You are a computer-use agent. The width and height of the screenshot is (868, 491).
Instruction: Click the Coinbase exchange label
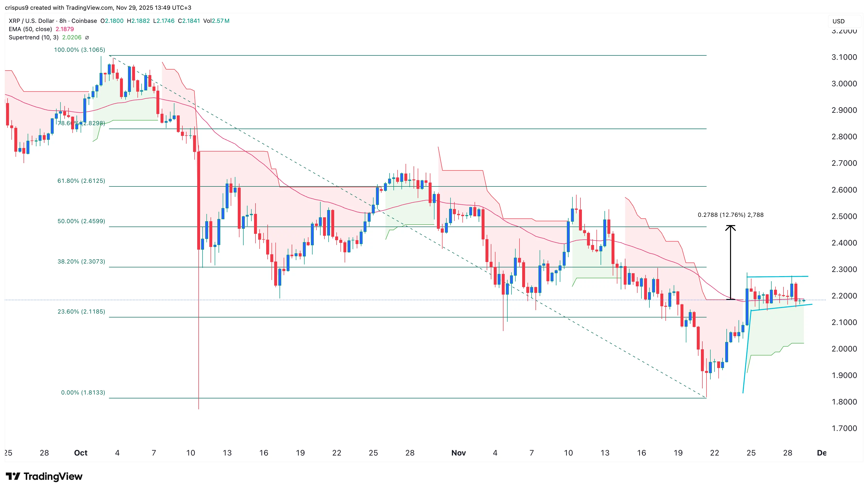[84, 21]
